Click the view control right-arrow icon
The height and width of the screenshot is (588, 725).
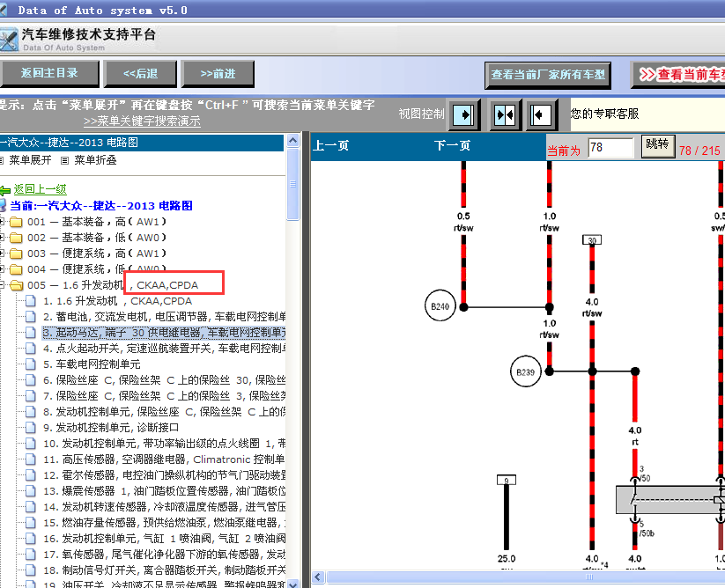tap(463, 114)
